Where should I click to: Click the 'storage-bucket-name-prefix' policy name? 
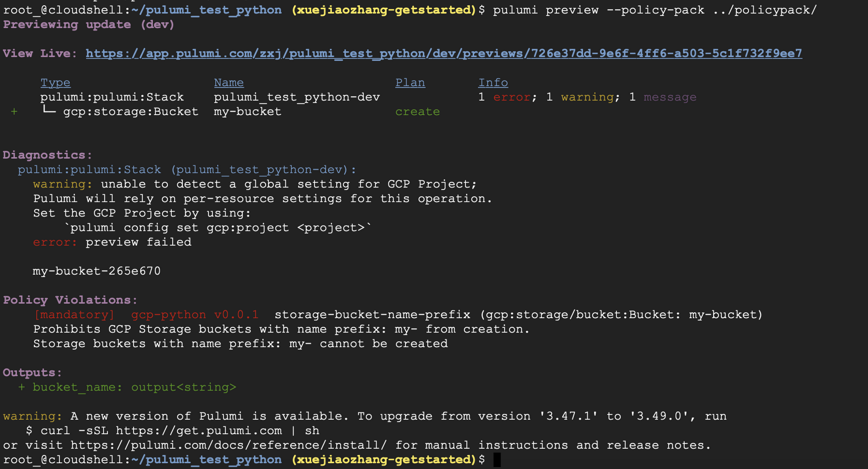coord(372,315)
